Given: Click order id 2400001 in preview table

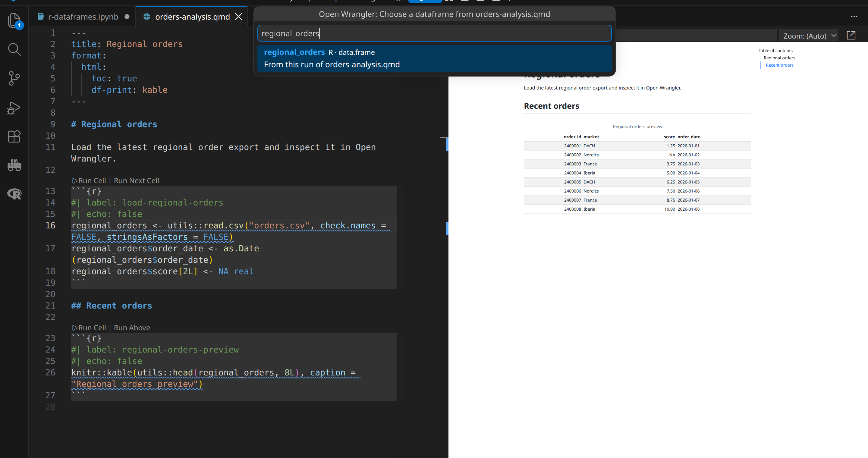Looking at the screenshot, I should pos(572,146).
